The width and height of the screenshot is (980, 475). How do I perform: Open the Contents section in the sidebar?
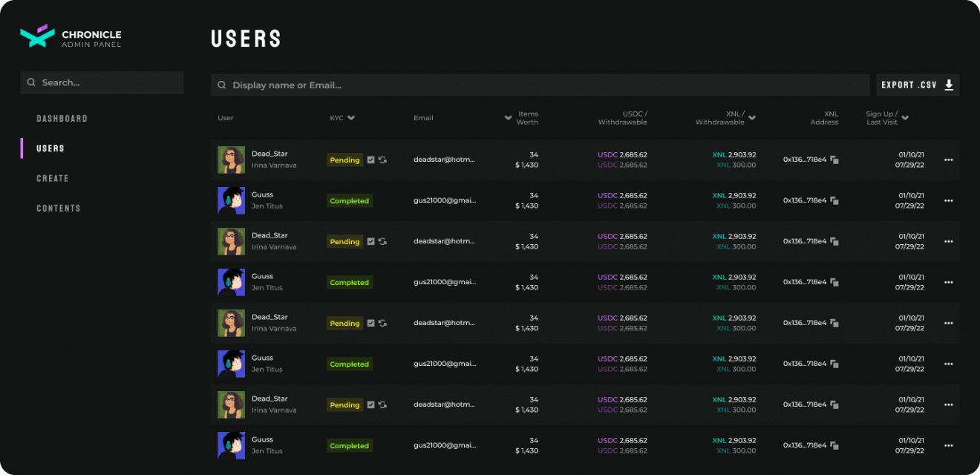[x=59, y=209]
